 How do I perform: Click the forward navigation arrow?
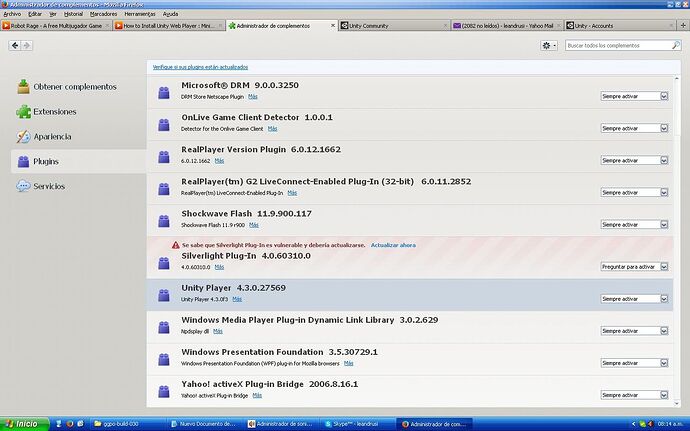(26, 45)
